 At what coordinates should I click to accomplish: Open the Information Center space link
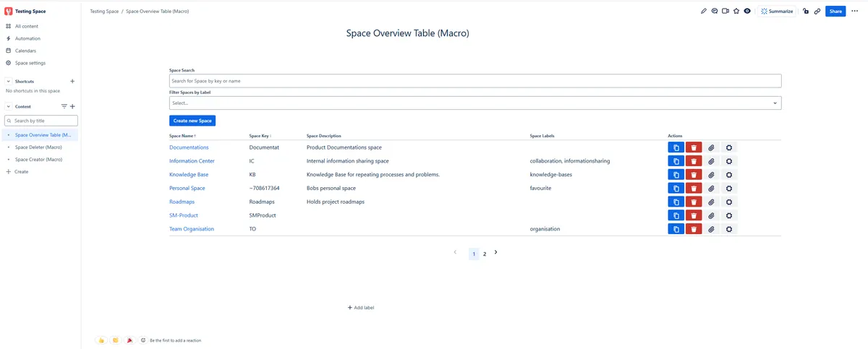coord(192,161)
